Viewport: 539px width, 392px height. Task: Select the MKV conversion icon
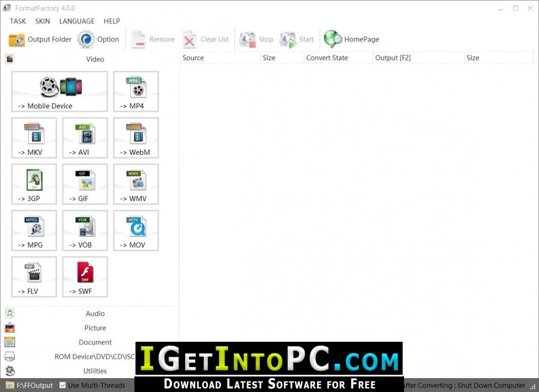(x=34, y=138)
